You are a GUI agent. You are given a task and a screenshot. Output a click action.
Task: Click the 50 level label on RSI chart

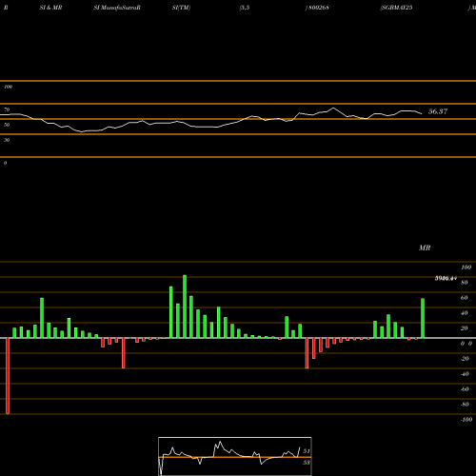(7, 125)
